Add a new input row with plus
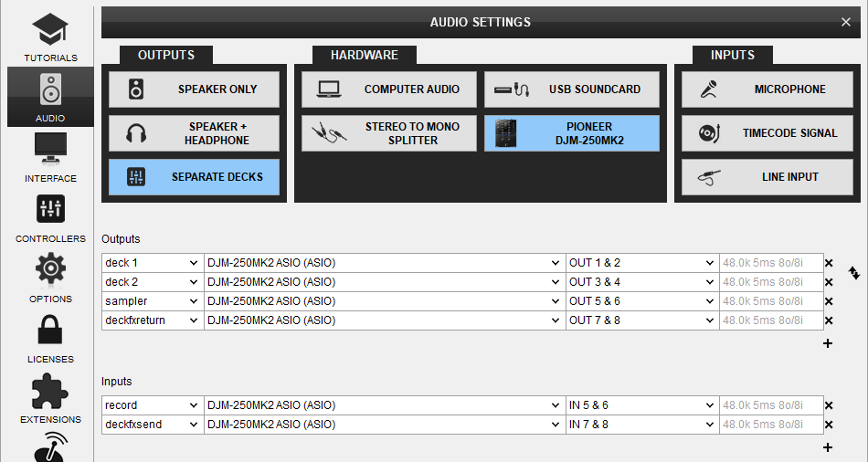Viewport: 868px width, 462px height. tap(828, 447)
